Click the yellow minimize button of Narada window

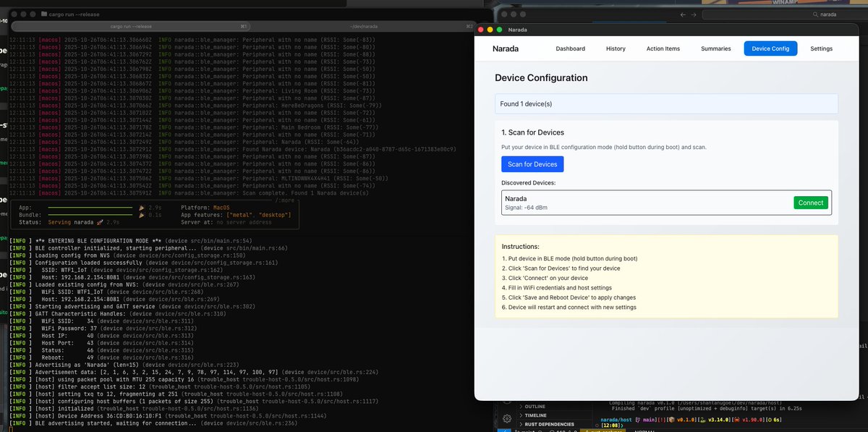(490, 30)
